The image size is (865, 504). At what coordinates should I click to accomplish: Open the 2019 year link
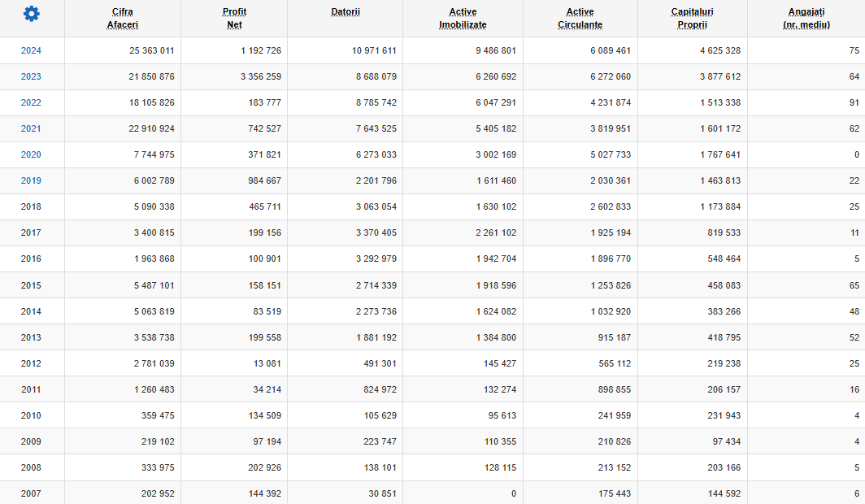(x=31, y=180)
